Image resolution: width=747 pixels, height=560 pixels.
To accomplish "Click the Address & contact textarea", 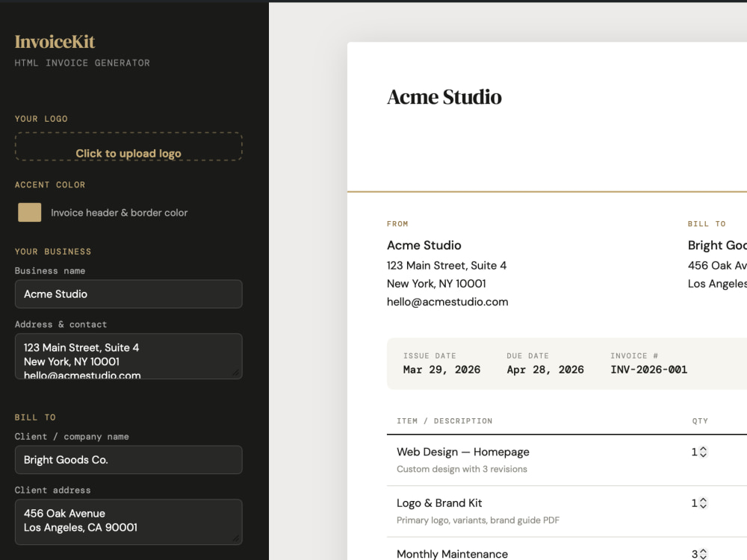I will pyautogui.click(x=128, y=356).
